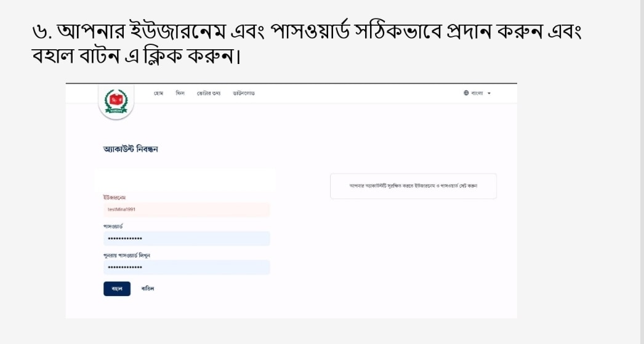Click the globe language icon

tap(466, 94)
